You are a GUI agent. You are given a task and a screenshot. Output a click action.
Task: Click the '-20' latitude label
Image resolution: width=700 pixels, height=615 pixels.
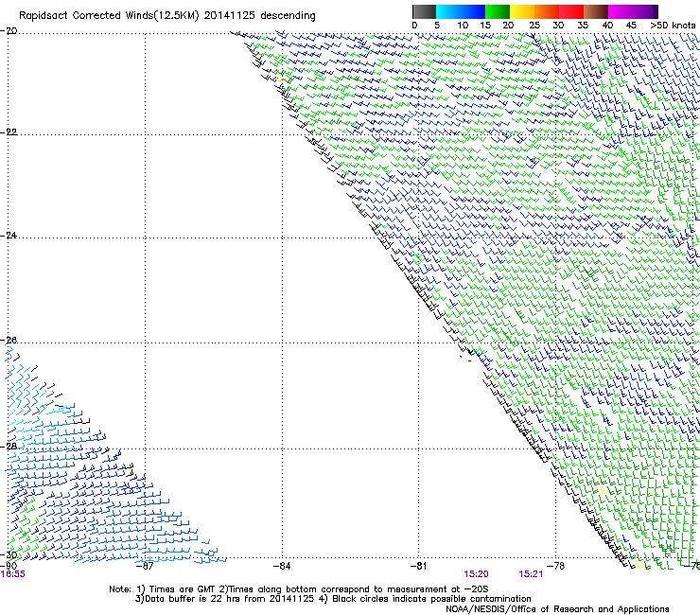(x=9, y=31)
